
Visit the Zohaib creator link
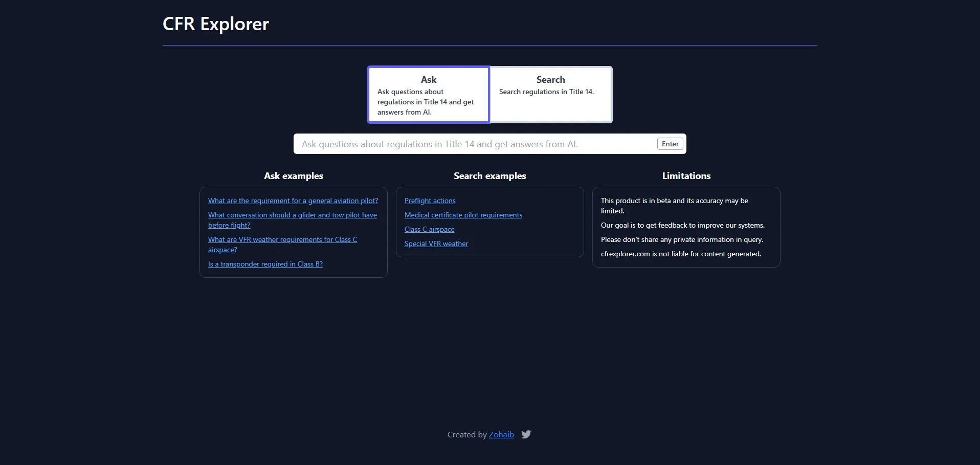[501, 435]
